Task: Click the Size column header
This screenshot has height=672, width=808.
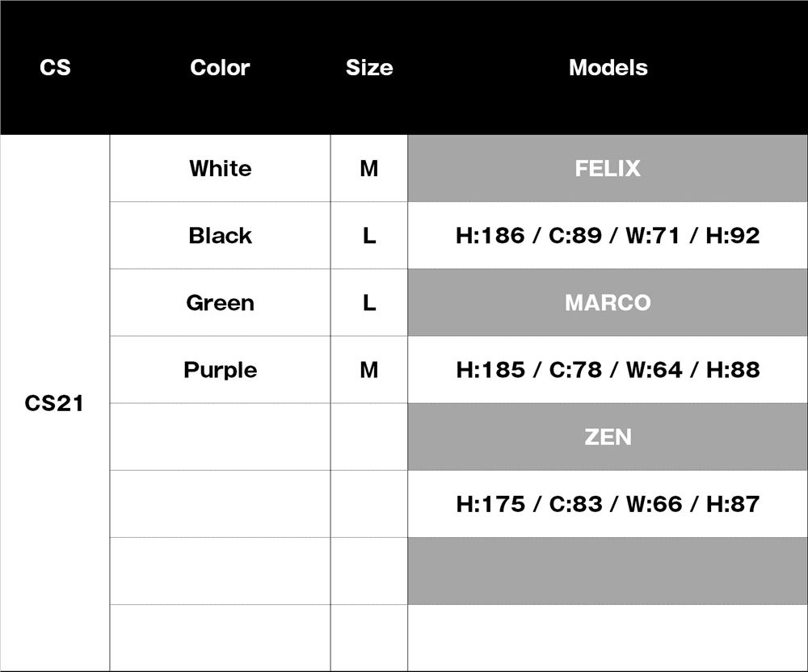Action: click(369, 68)
